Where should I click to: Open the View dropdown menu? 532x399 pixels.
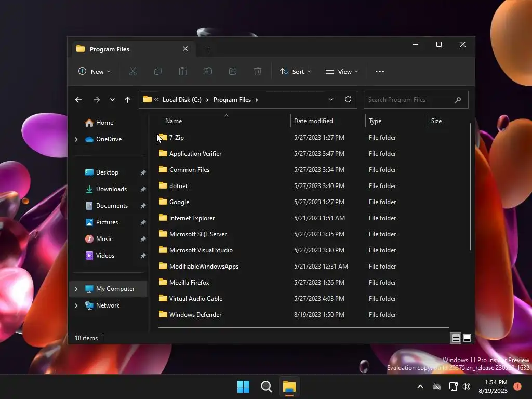pos(342,72)
